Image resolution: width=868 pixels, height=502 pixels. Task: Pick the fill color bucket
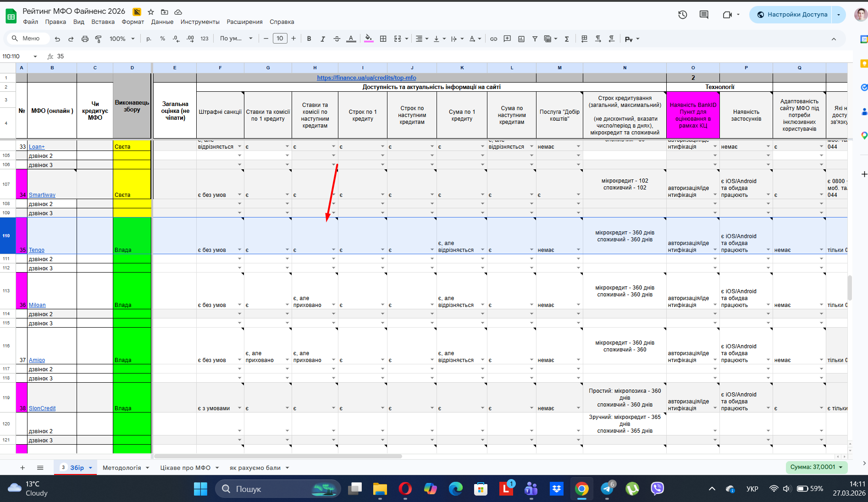(x=369, y=39)
